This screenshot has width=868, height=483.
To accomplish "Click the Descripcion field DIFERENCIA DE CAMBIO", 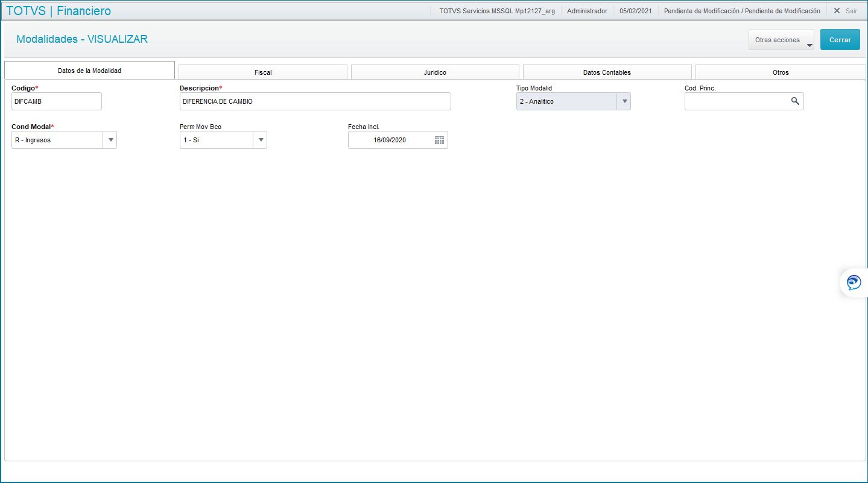I will (x=315, y=101).
